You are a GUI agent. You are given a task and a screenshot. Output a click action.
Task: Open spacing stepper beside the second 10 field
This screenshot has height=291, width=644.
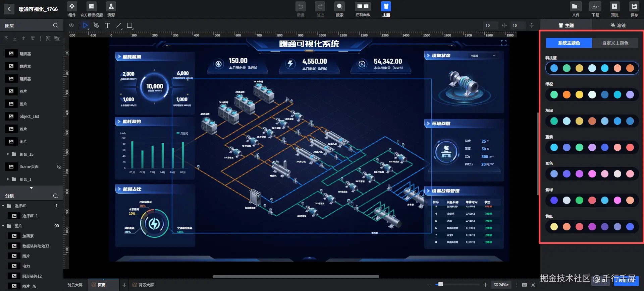531,25
